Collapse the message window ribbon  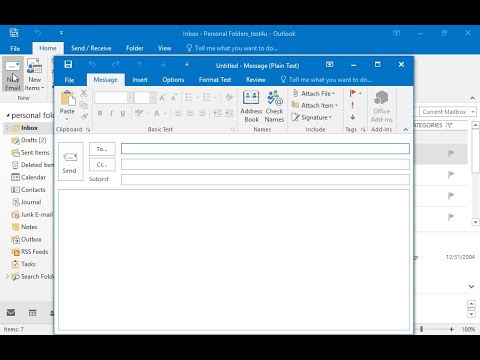point(406,129)
